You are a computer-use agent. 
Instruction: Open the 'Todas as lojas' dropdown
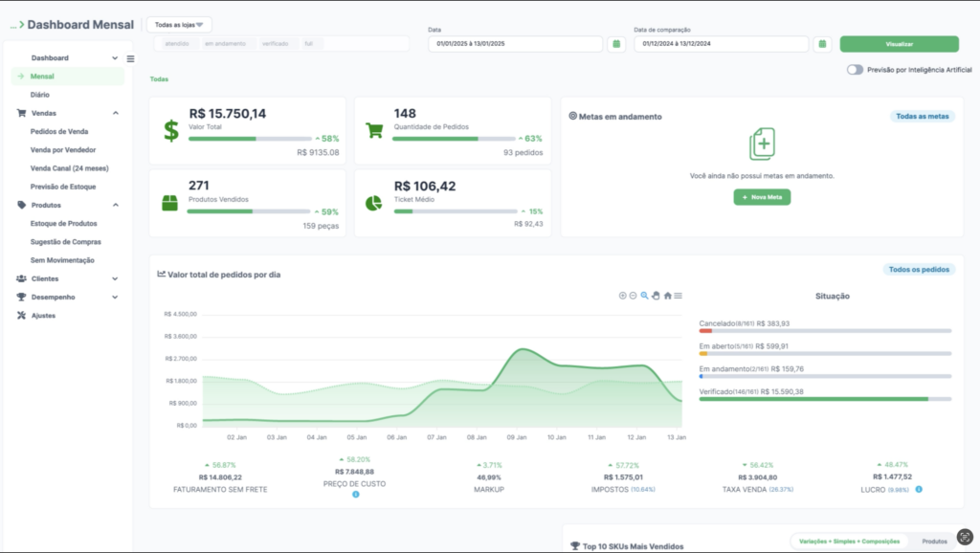coord(179,25)
